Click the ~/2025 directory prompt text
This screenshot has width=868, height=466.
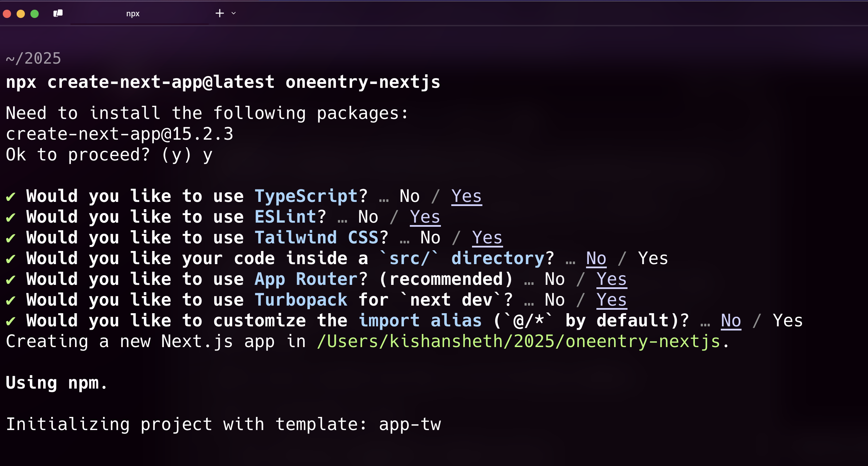(34, 58)
